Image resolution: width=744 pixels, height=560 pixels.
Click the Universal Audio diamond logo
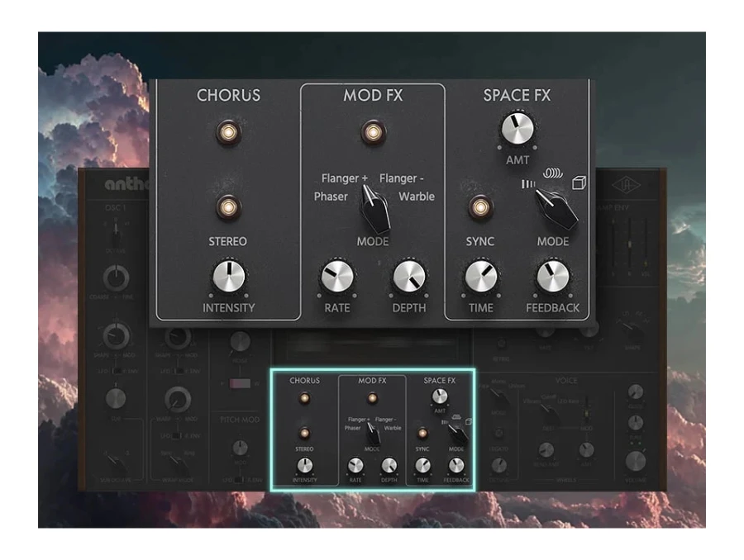click(x=626, y=185)
